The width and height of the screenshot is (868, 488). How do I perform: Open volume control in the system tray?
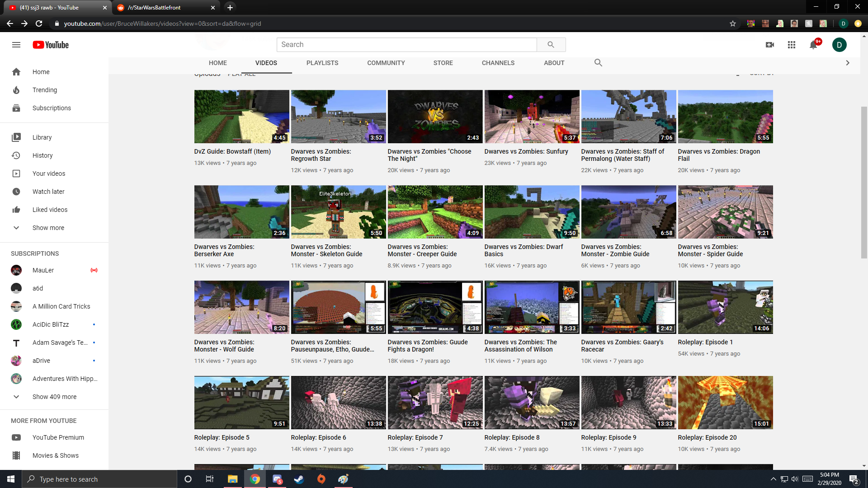(x=795, y=479)
